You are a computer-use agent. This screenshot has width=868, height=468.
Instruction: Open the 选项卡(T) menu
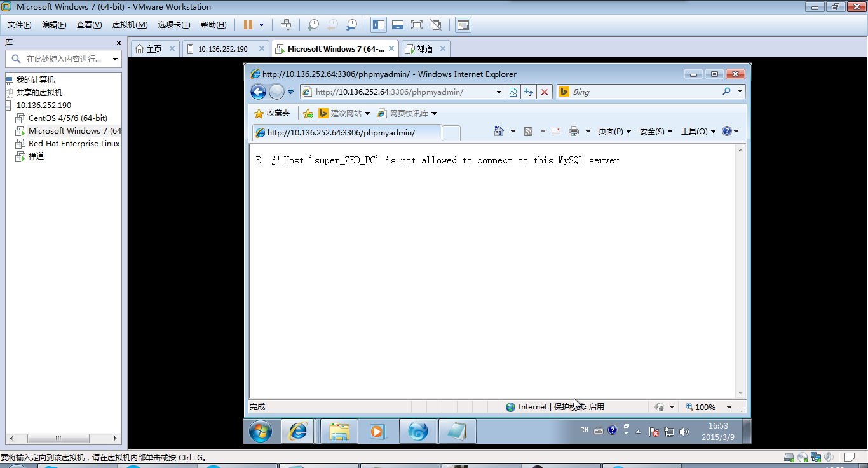[x=174, y=25]
